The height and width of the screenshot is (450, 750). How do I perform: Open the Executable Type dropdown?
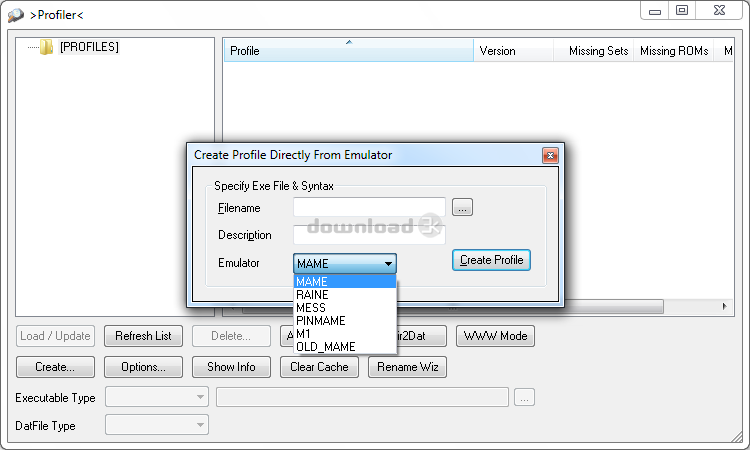tap(157, 397)
